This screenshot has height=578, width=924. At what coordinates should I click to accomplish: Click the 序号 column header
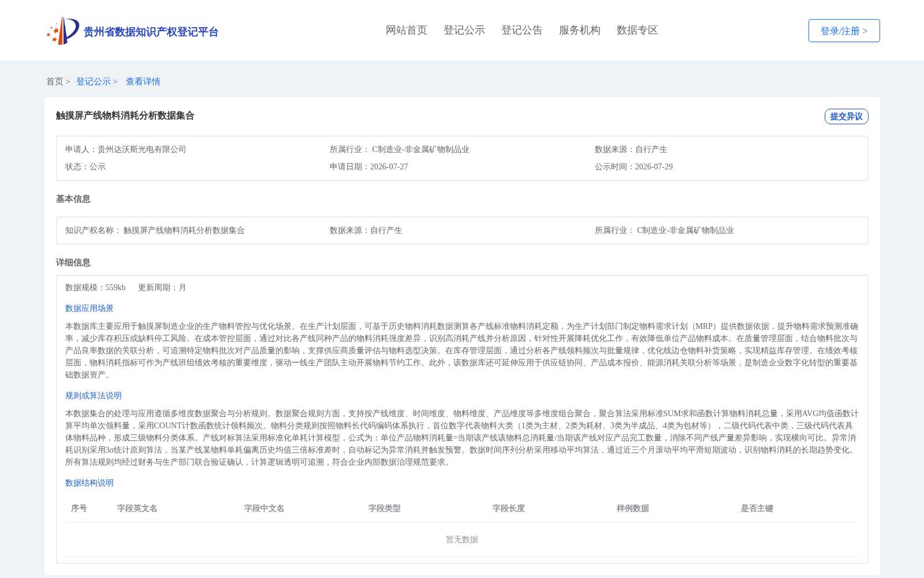[79, 508]
